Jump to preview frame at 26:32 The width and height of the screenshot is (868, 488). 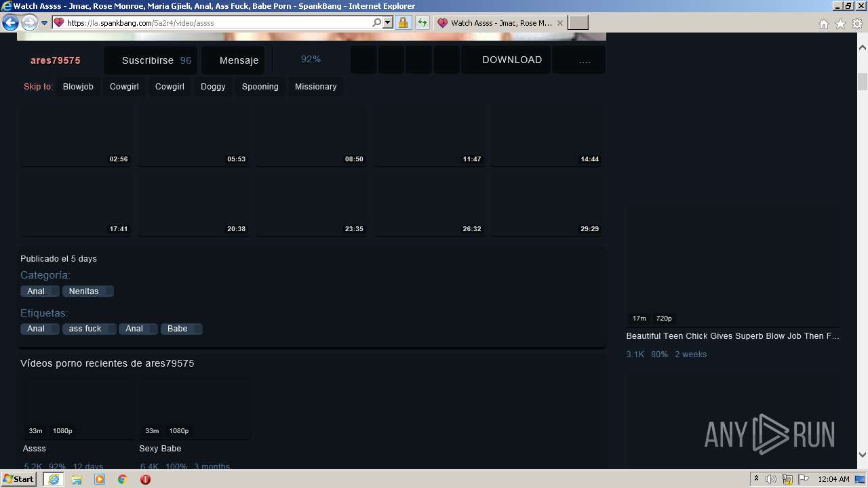point(429,203)
